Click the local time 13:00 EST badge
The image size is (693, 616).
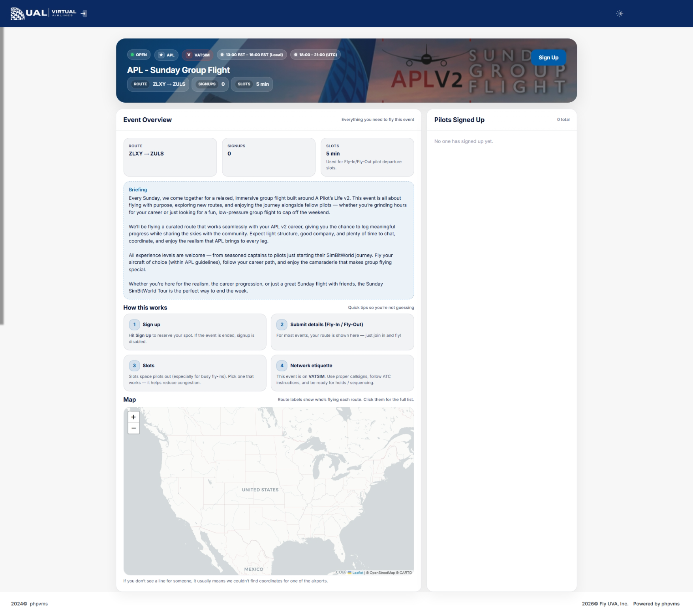[x=252, y=55]
